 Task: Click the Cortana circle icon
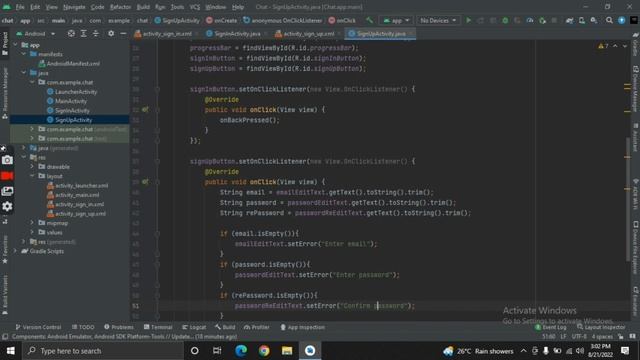pos(195,351)
